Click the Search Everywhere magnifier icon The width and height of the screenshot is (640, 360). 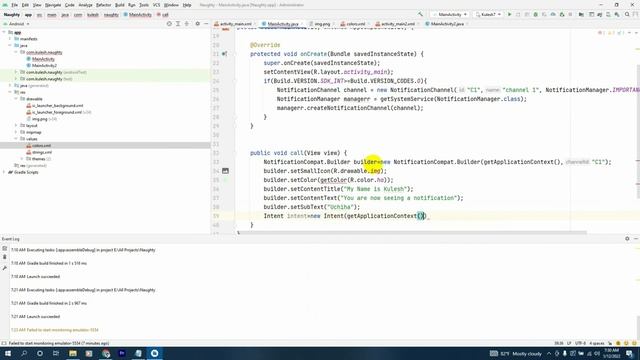(x=627, y=14)
